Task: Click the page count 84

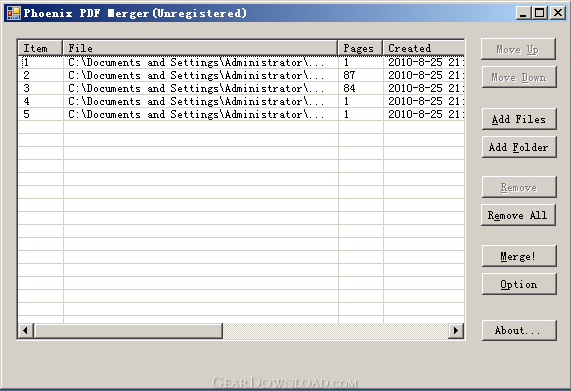Action: (x=349, y=88)
